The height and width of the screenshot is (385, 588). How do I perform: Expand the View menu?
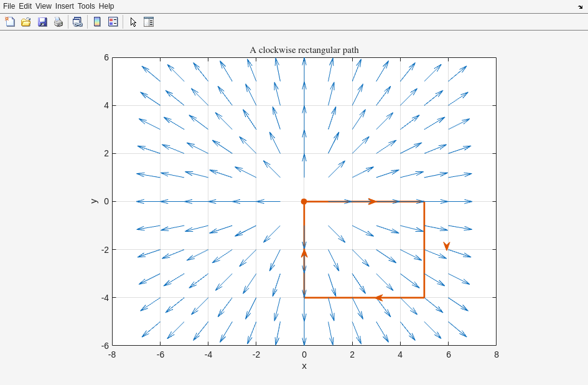coord(44,6)
